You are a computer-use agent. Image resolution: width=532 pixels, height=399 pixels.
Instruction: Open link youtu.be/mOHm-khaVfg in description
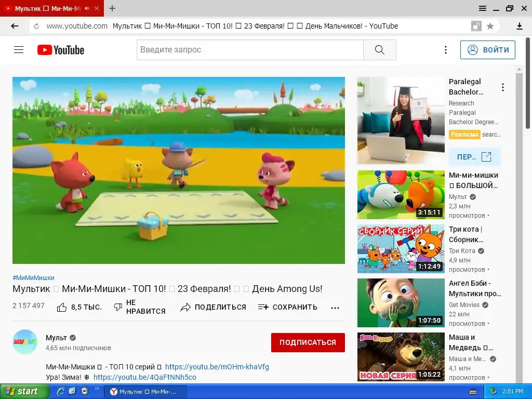pos(217,367)
